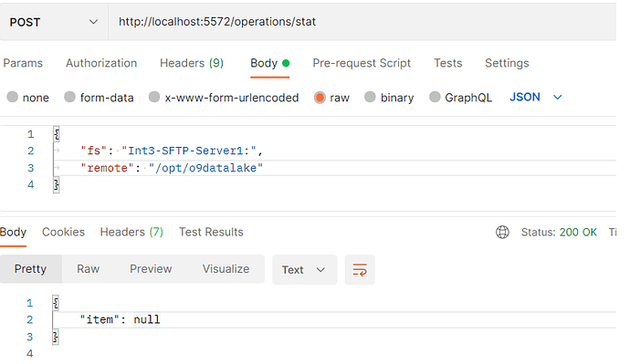This screenshot has height=364, width=630.
Task: Select the form-data radio option
Action: [70, 97]
